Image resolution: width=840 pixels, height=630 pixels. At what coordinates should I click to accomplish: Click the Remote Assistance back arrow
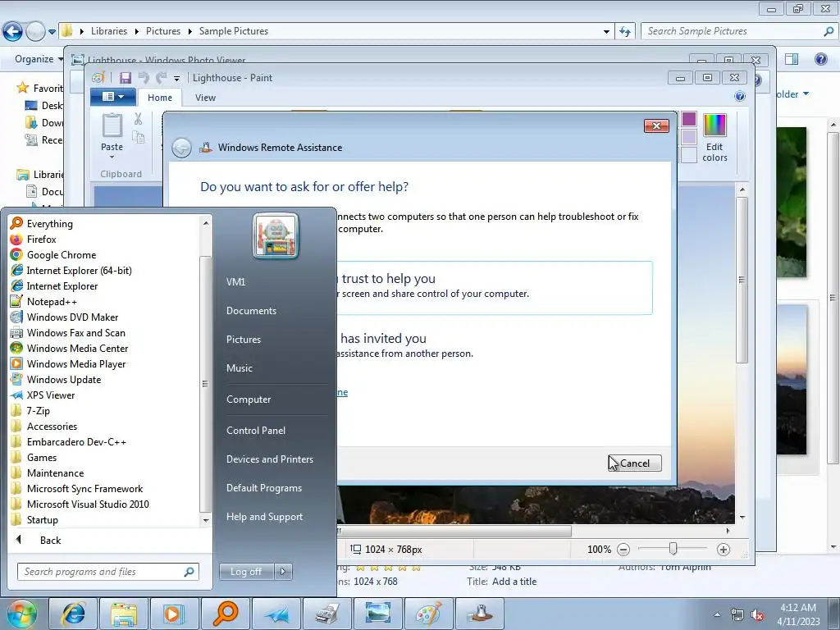pos(181,148)
